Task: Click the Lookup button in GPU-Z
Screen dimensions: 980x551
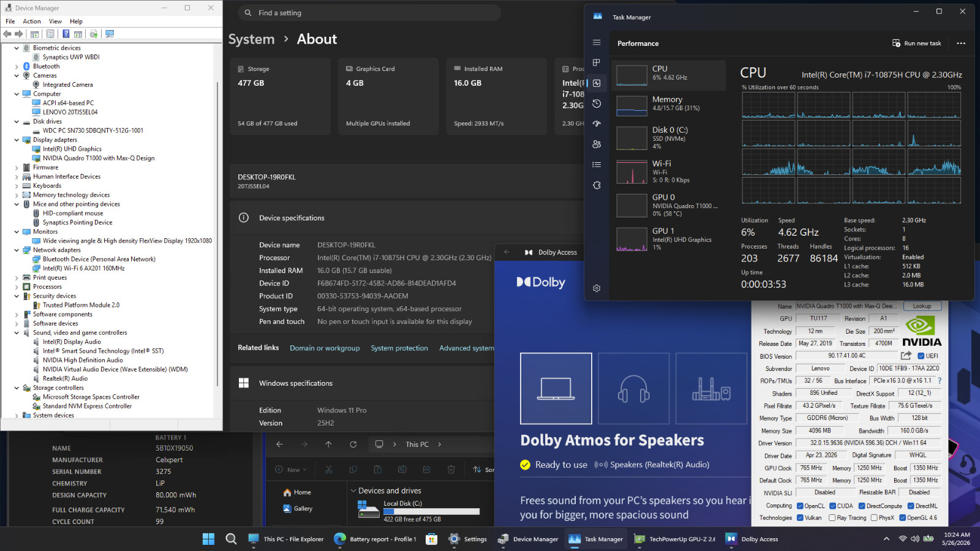Action: tap(922, 306)
